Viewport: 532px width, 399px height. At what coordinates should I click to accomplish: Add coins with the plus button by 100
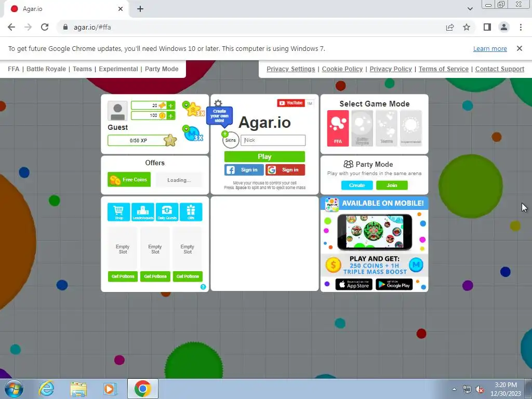coord(170,116)
